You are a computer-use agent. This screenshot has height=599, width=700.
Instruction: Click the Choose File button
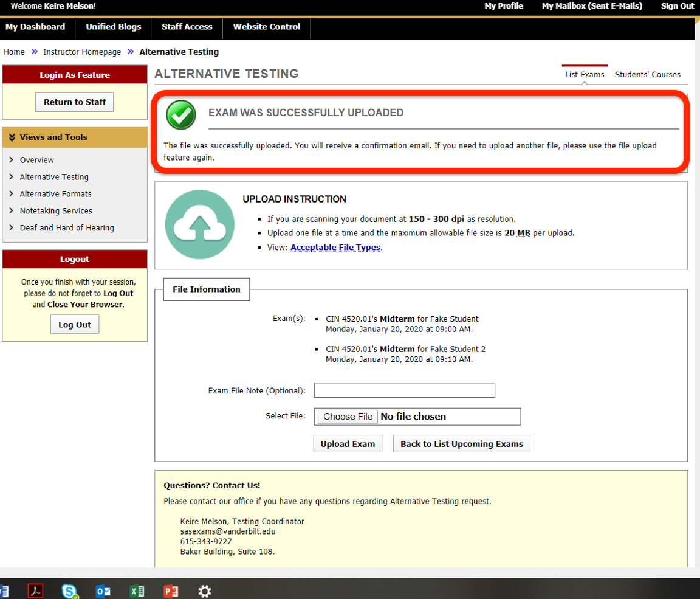[x=347, y=417]
